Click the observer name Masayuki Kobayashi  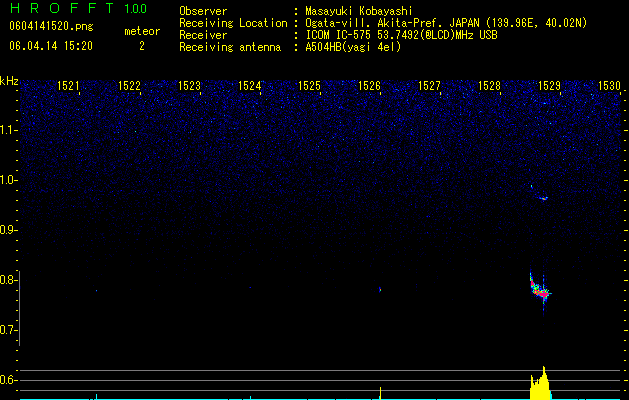click(359, 11)
